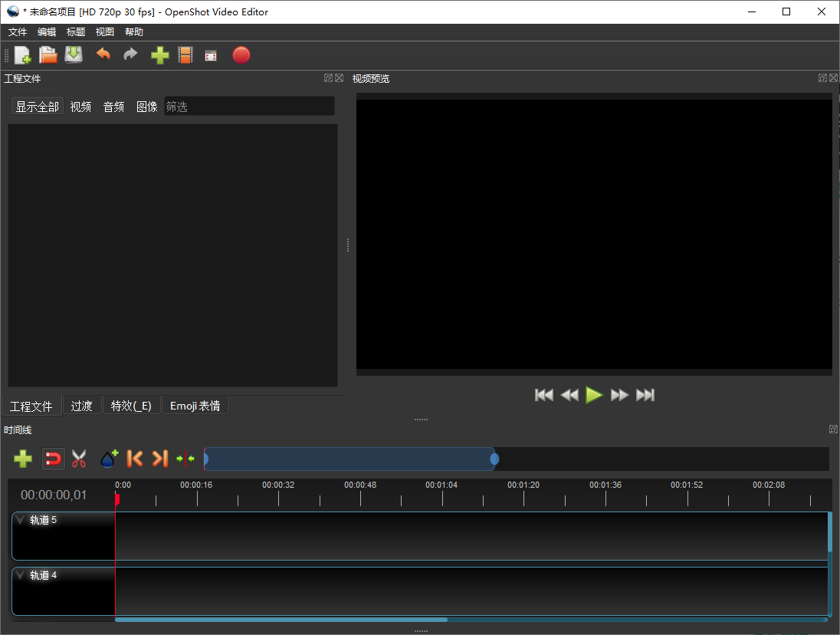840x635 pixels.
Task: Click the blue zoom slider bar
Action: [x=349, y=459]
